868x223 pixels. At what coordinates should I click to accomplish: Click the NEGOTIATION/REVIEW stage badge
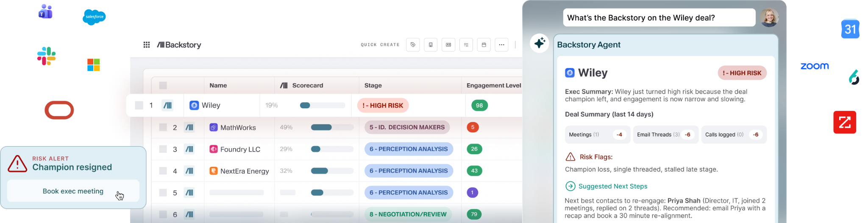[408, 214]
